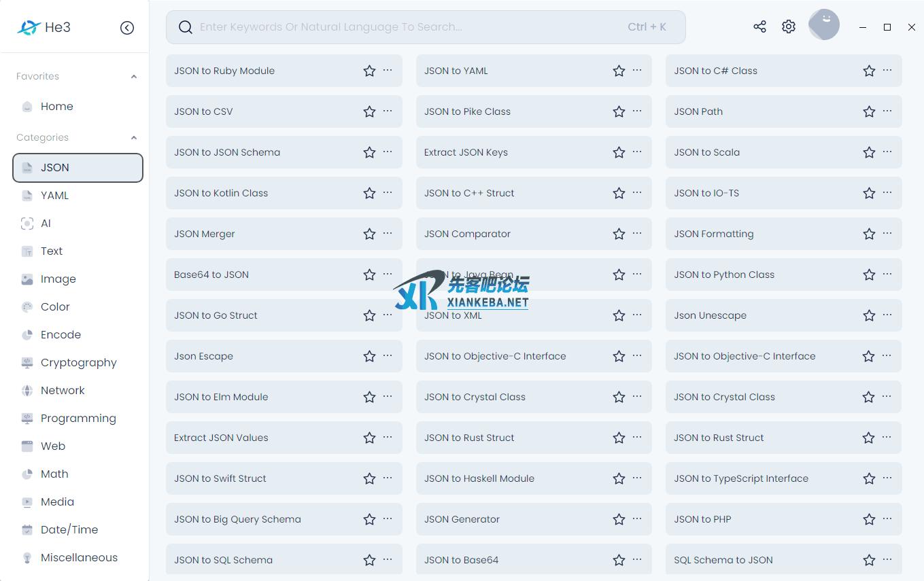Switch to the YAML category
Image resolution: width=924 pixels, height=581 pixels.
pyautogui.click(x=54, y=196)
